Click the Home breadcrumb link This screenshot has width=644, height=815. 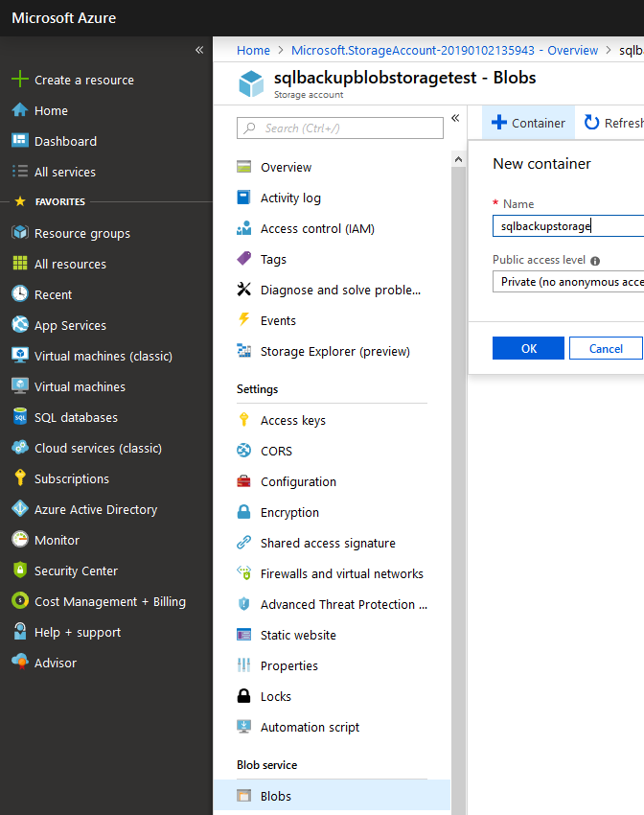(x=253, y=50)
